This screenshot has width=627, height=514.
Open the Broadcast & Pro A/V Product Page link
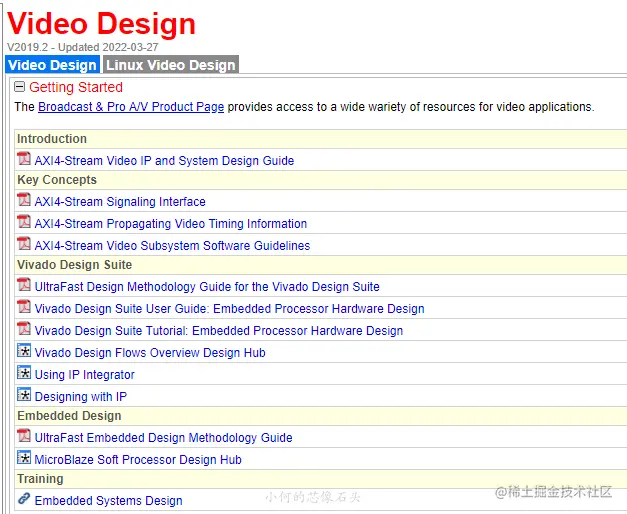tap(131, 107)
